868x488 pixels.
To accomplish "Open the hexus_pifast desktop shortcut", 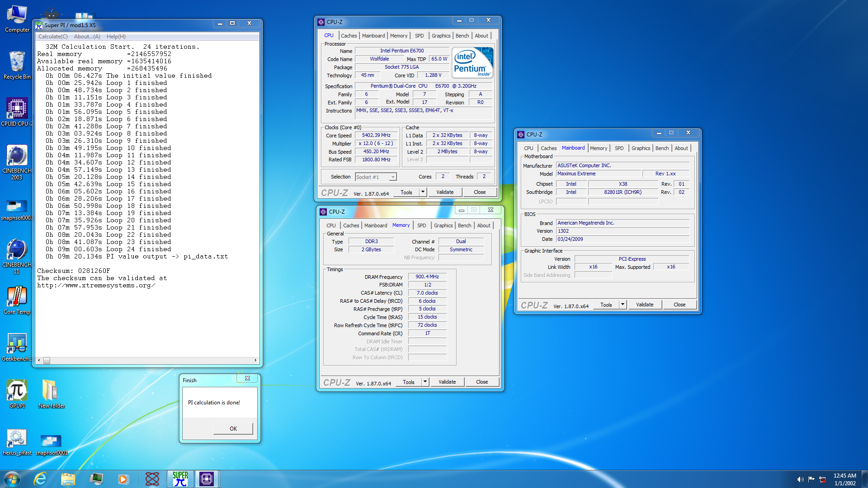I will pos(17,441).
